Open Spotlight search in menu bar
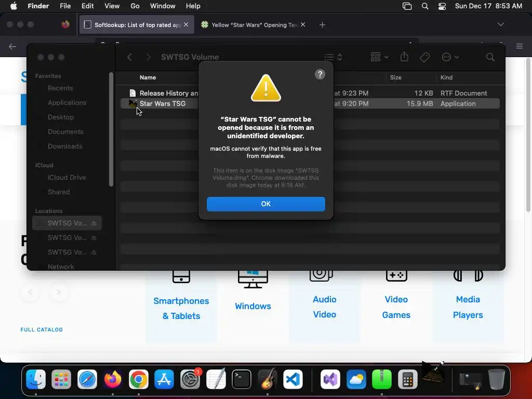Screen dimensions: 532x399 click(x=425, y=6)
